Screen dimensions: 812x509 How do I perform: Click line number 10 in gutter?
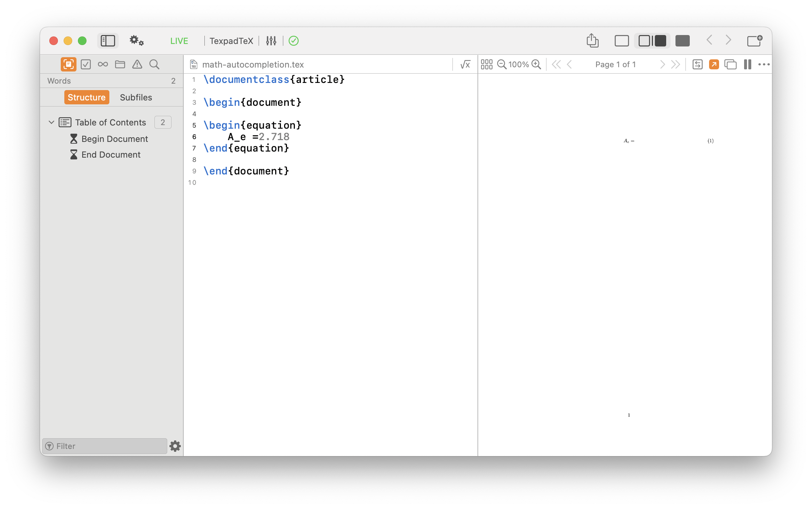click(x=192, y=182)
